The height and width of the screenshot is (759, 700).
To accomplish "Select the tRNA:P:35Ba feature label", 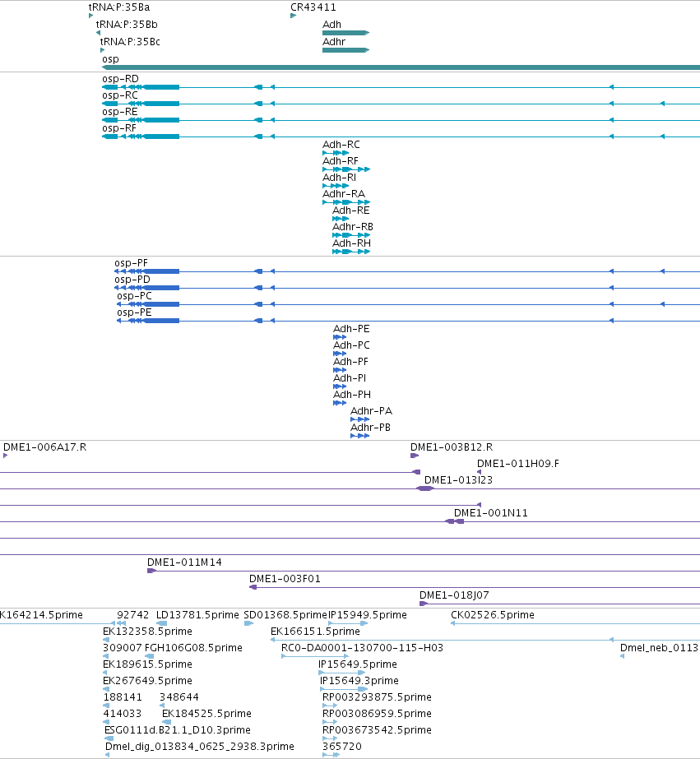I will [x=119, y=7].
